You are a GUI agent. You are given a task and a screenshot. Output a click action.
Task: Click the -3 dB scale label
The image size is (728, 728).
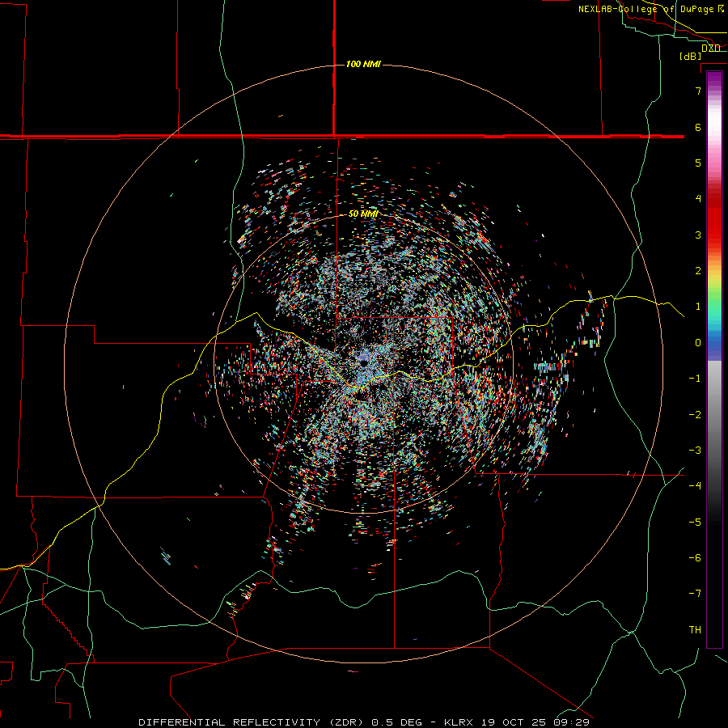(695, 451)
